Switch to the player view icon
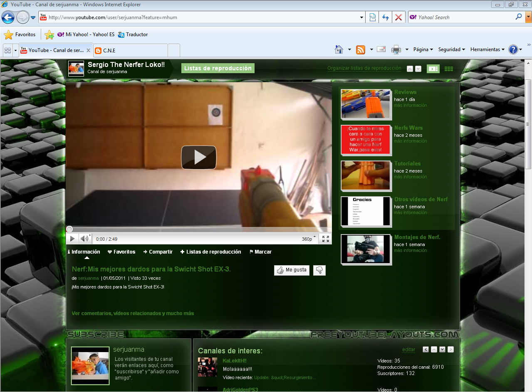The width and height of the screenshot is (532, 392). (x=433, y=69)
